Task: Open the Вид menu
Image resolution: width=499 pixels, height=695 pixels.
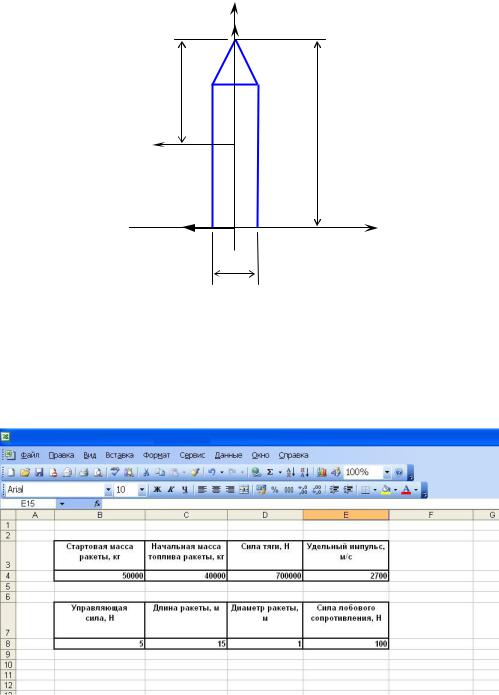Action: click(x=90, y=455)
